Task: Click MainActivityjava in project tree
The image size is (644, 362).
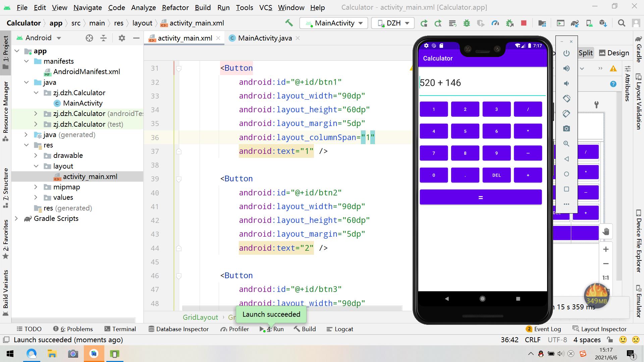Action: pyautogui.click(x=83, y=103)
